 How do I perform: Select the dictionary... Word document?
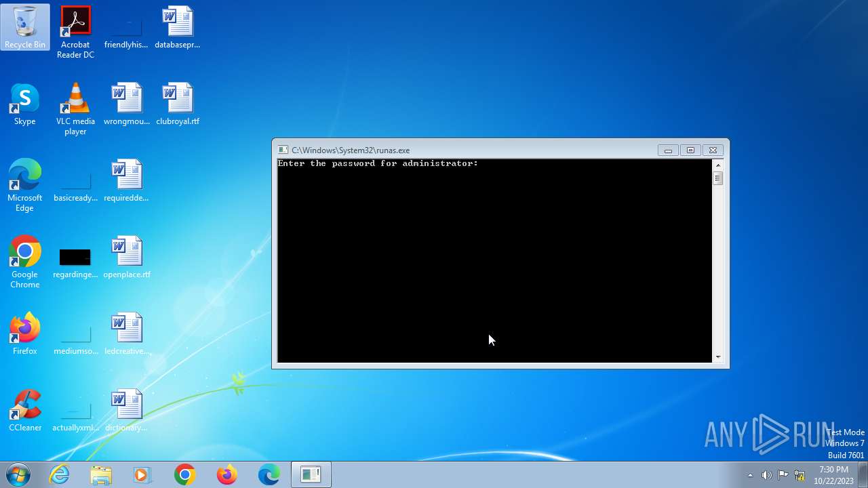click(x=126, y=411)
